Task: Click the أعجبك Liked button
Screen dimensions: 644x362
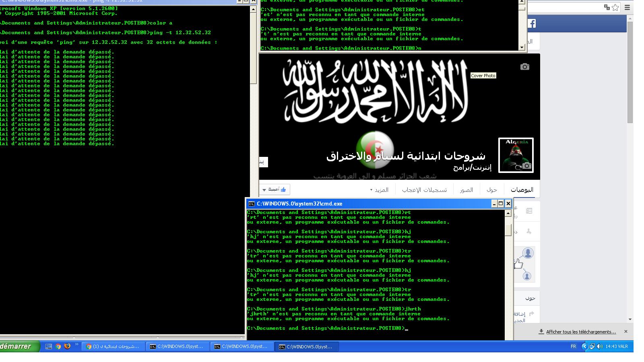Action: tap(277, 189)
